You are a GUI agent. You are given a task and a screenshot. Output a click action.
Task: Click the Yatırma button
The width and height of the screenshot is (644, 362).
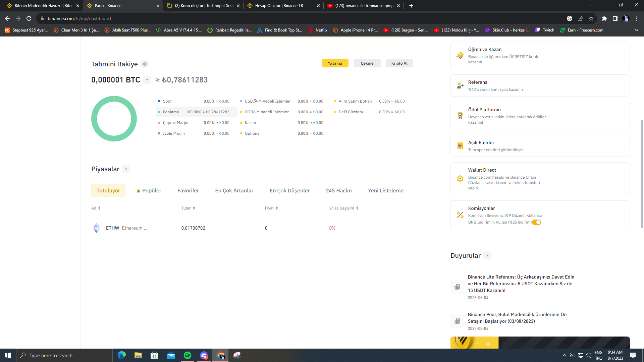(x=335, y=63)
